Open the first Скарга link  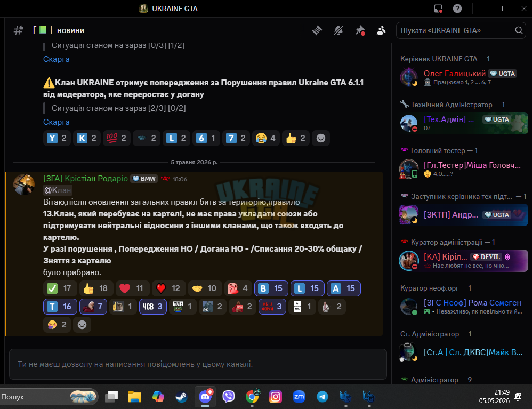tap(57, 59)
